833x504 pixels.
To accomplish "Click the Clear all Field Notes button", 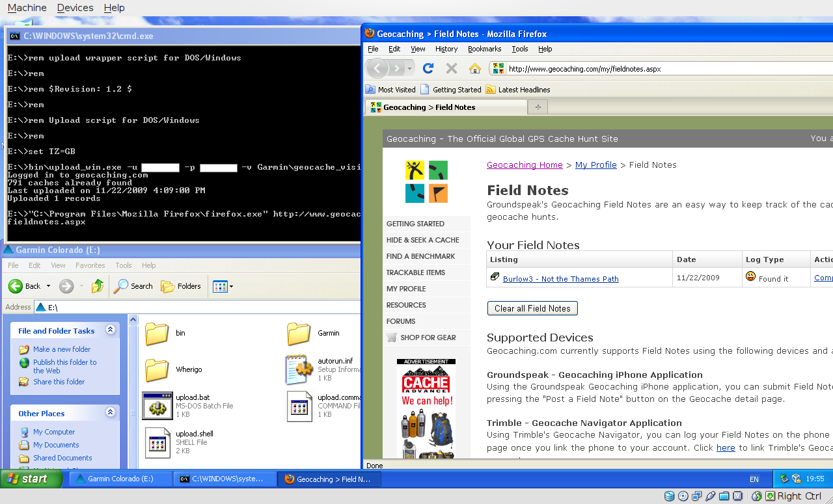I will point(532,308).
